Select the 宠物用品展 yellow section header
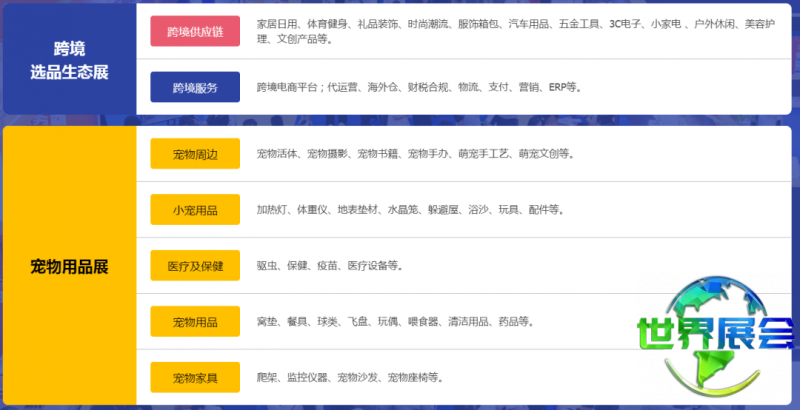 coord(68,267)
